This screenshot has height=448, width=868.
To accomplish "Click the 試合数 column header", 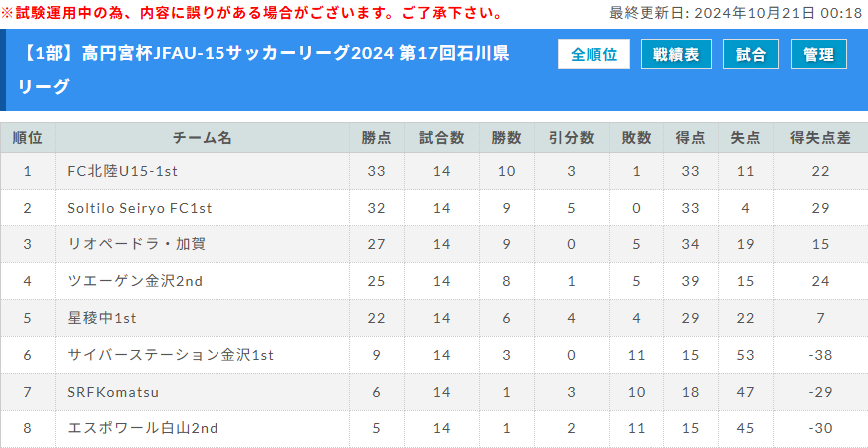I will tap(441, 138).
